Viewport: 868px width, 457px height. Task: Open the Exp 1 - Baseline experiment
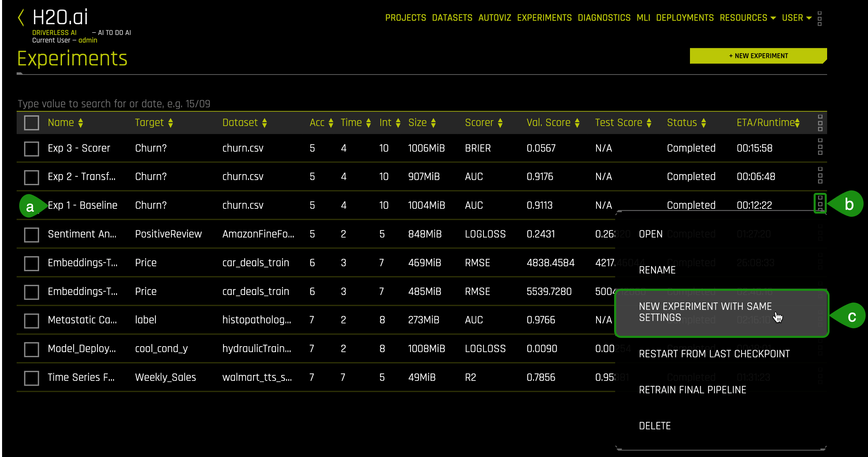click(x=82, y=205)
